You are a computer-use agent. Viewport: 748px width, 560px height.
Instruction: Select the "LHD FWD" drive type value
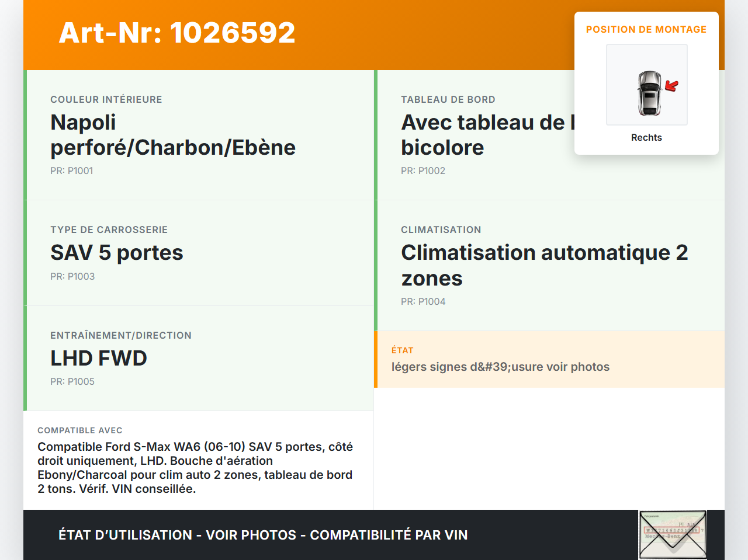coord(99,359)
